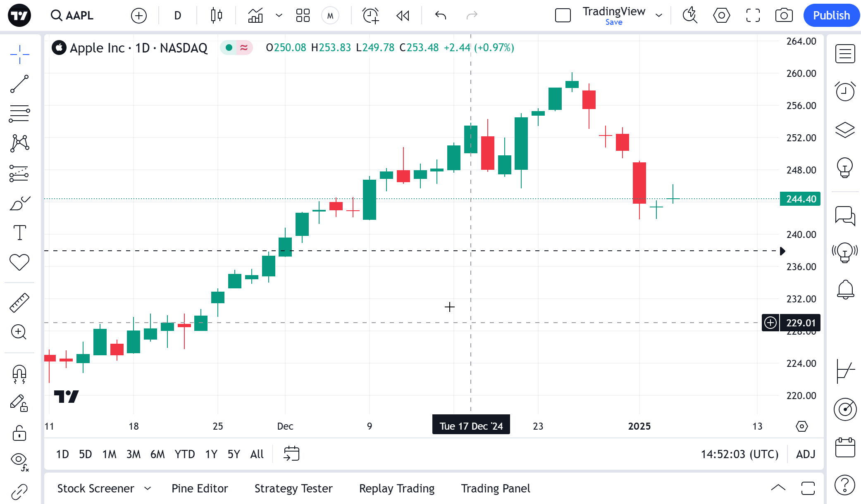Screen dimensions: 861x504
Task: Choose the measure ruler tool
Action: [19, 302]
